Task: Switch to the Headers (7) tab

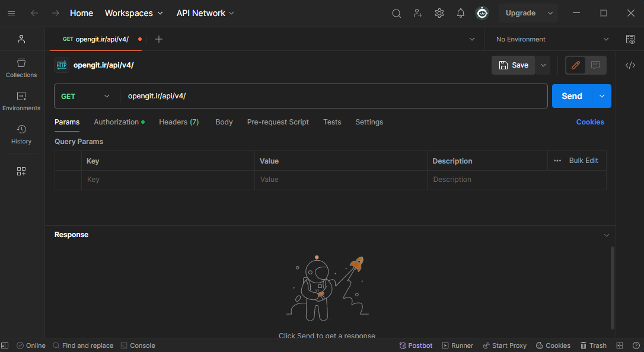Action: [x=178, y=122]
